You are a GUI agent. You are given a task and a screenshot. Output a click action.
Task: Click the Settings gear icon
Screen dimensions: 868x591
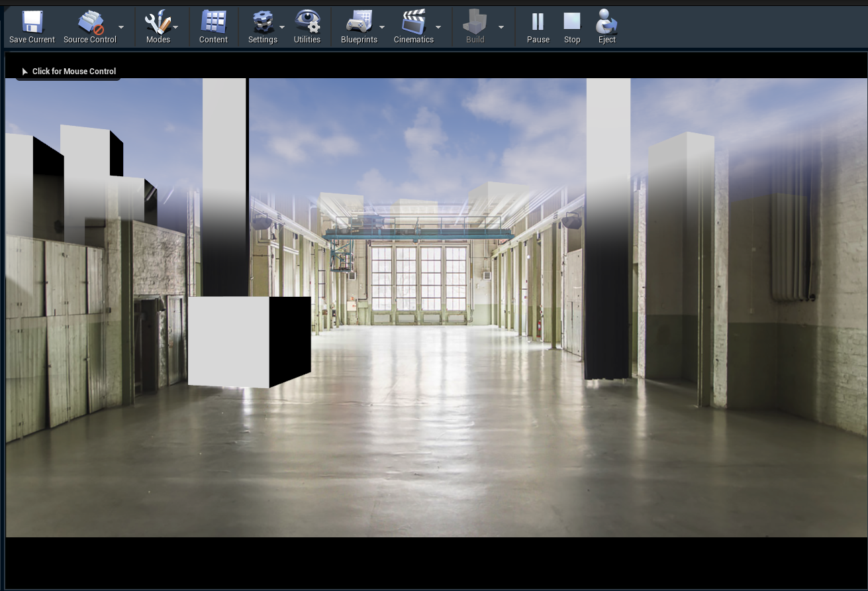click(263, 23)
